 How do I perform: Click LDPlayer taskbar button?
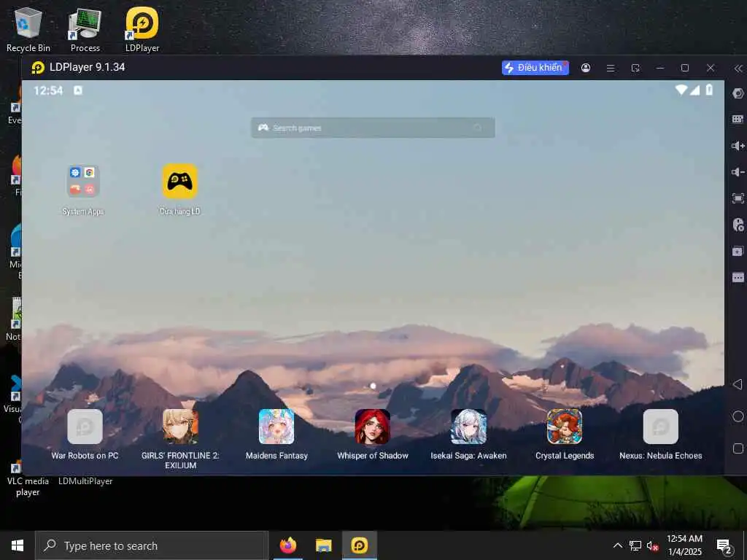359,545
